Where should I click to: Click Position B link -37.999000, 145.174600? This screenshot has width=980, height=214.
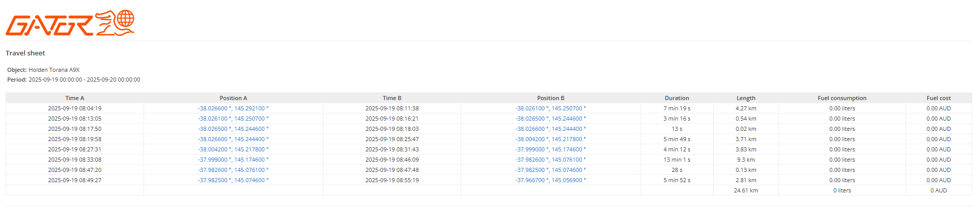pyautogui.click(x=550, y=149)
